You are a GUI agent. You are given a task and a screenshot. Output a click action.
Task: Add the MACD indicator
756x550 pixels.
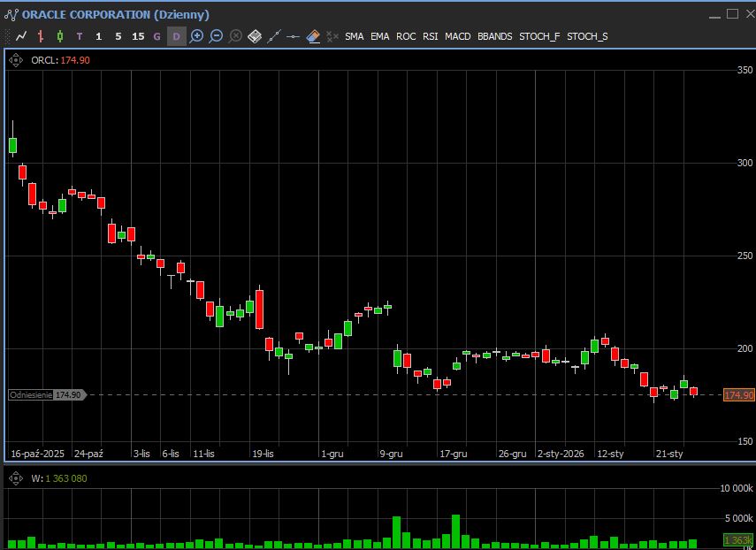click(457, 36)
